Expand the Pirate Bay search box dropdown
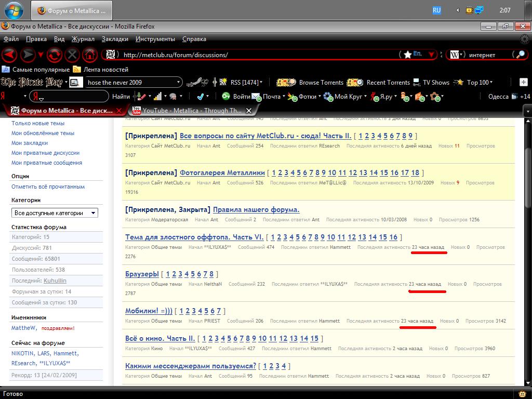 click(179, 82)
